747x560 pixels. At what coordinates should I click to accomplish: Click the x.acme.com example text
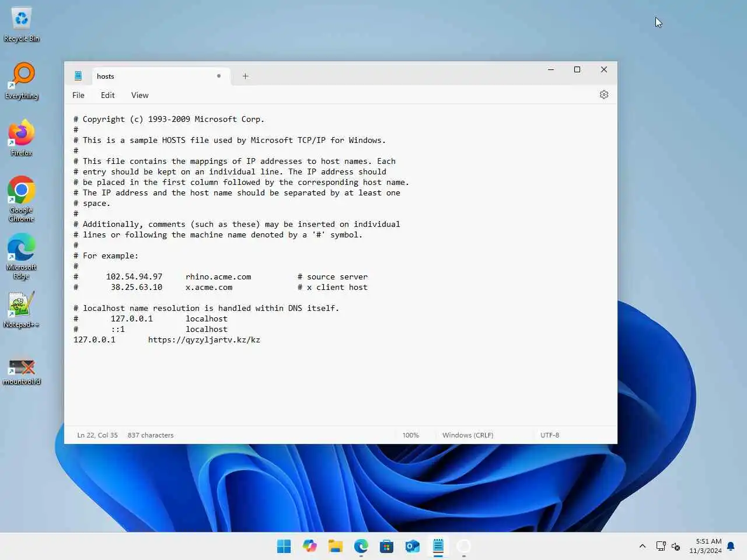[x=209, y=287]
